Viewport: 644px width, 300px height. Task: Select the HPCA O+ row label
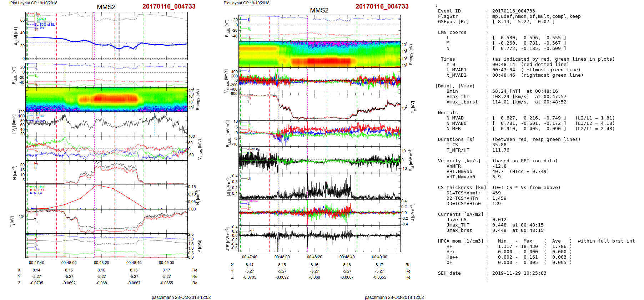click(x=449, y=263)
